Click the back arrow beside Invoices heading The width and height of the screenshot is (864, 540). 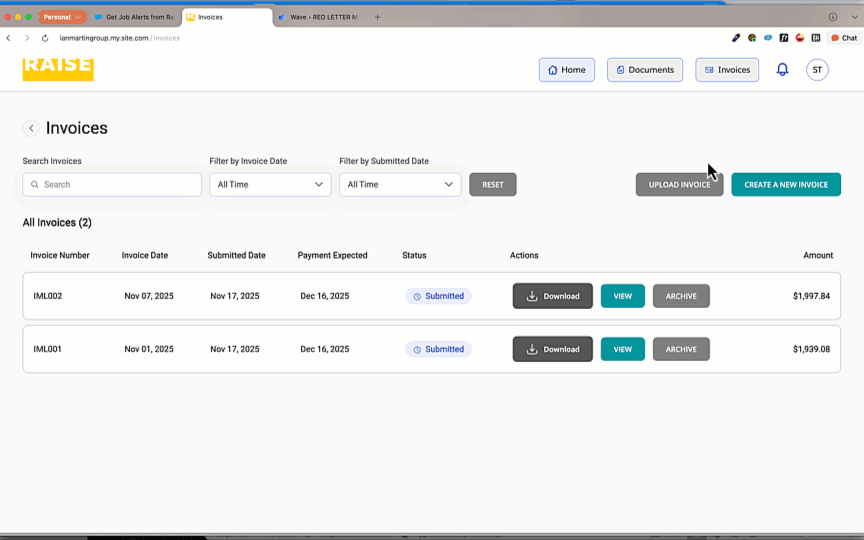pyautogui.click(x=31, y=128)
